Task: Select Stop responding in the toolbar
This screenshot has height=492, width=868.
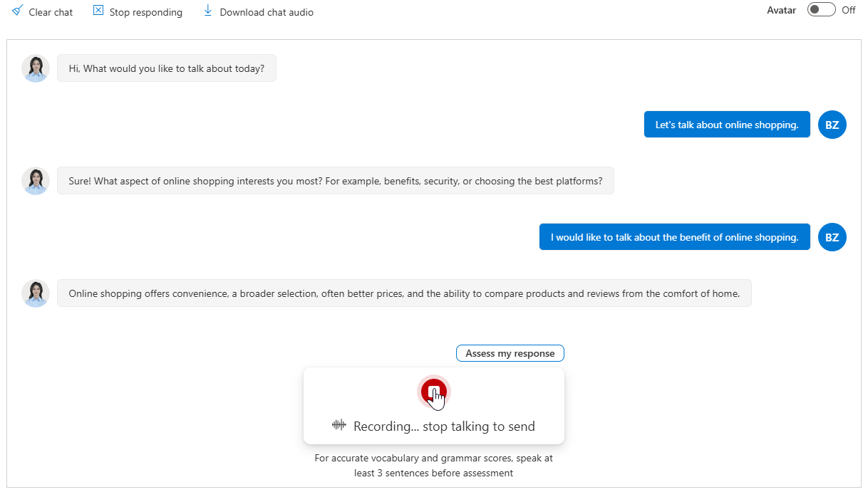Action: 145,12
